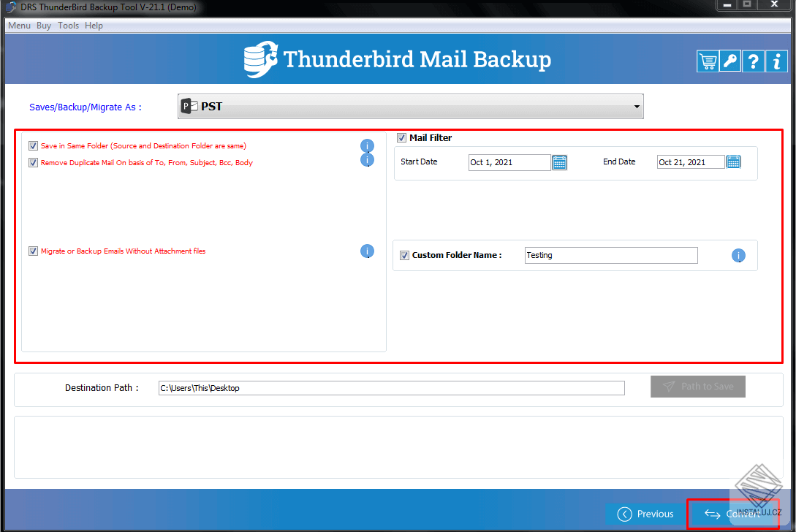This screenshot has height=532, width=796.
Task: Click the Start Date field
Action: click(509, 162)
